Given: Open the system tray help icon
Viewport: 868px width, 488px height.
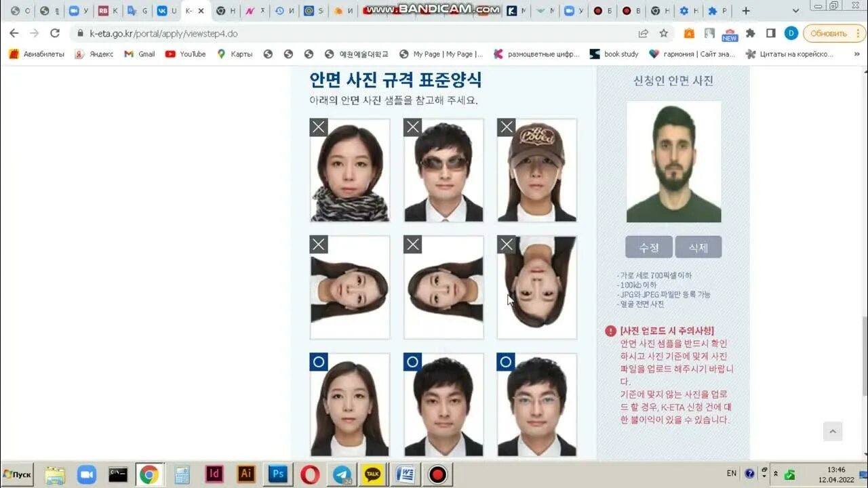Looking at the screenshot, I should (x=750, y=474).
